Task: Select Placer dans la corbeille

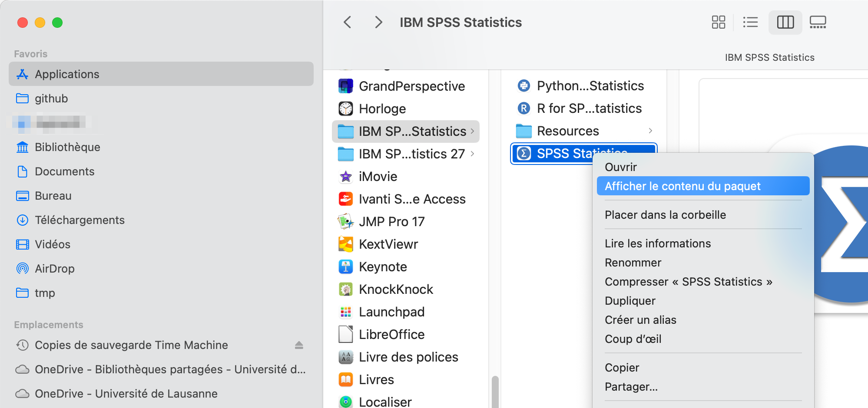Action: (665, 215)
